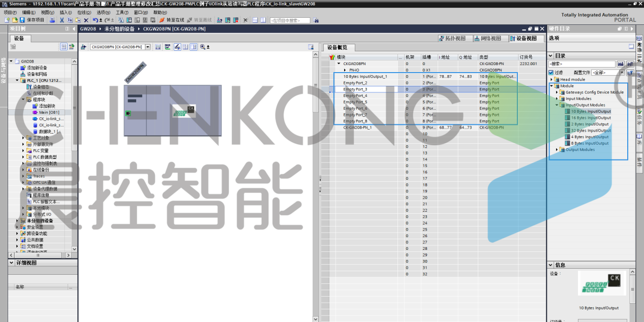This screenshot has height=322, width=644.
Task: Click search-down icon in hardware catalog
Action: (x=620, y=64)
